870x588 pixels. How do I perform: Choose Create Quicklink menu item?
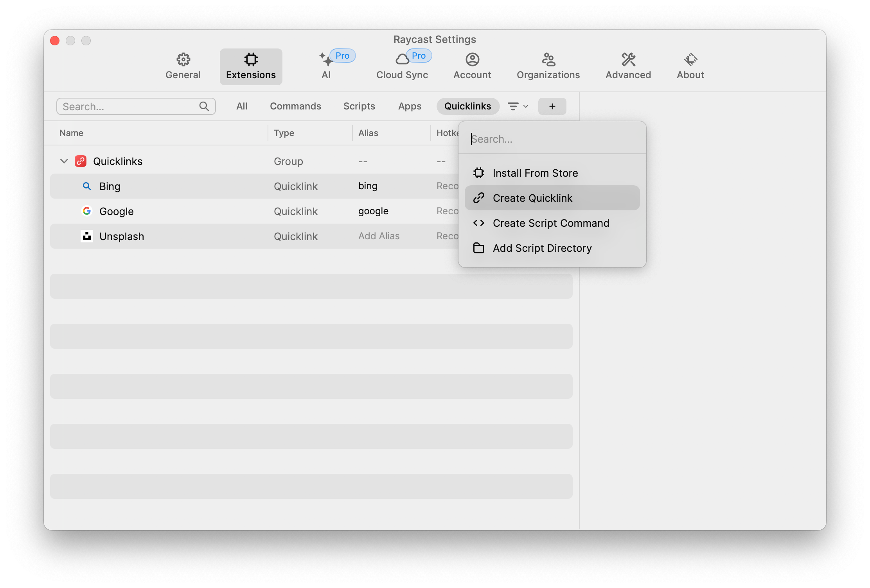coord(552,198)
